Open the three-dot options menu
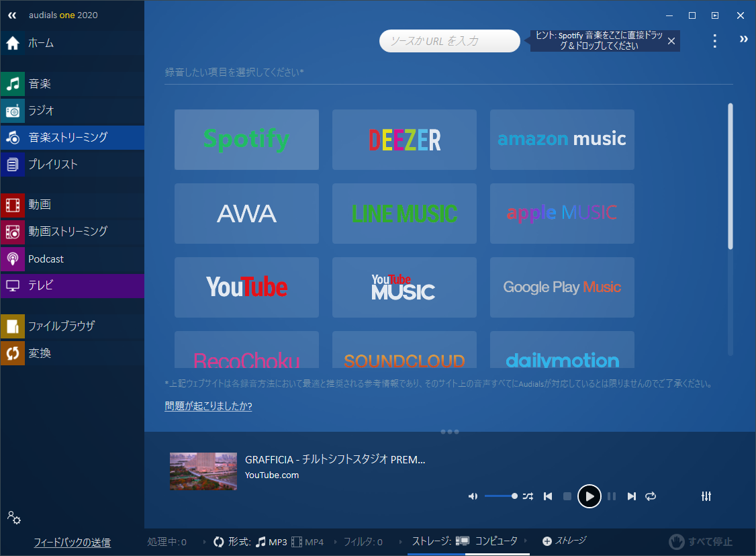Screen dimensions: 756x556 [714, 41]
